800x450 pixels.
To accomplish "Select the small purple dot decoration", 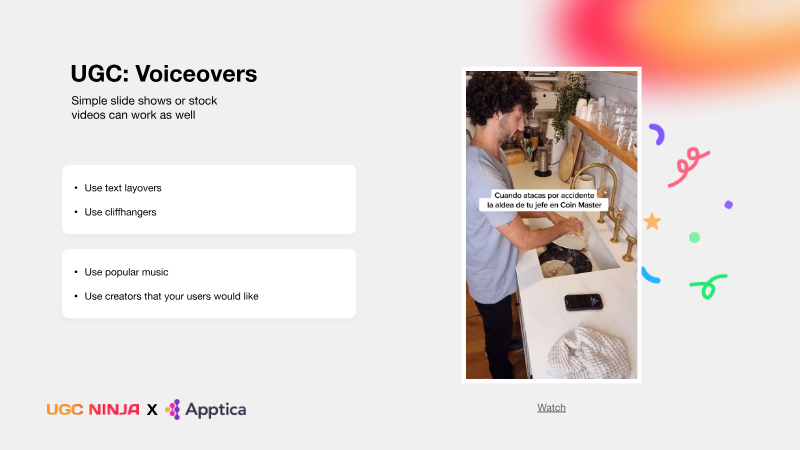I will 729,205.
